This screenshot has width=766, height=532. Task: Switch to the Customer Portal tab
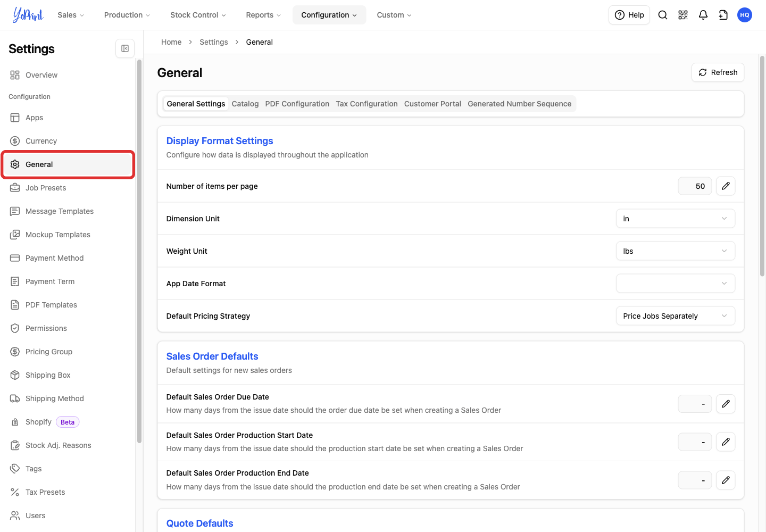[432, 104]
